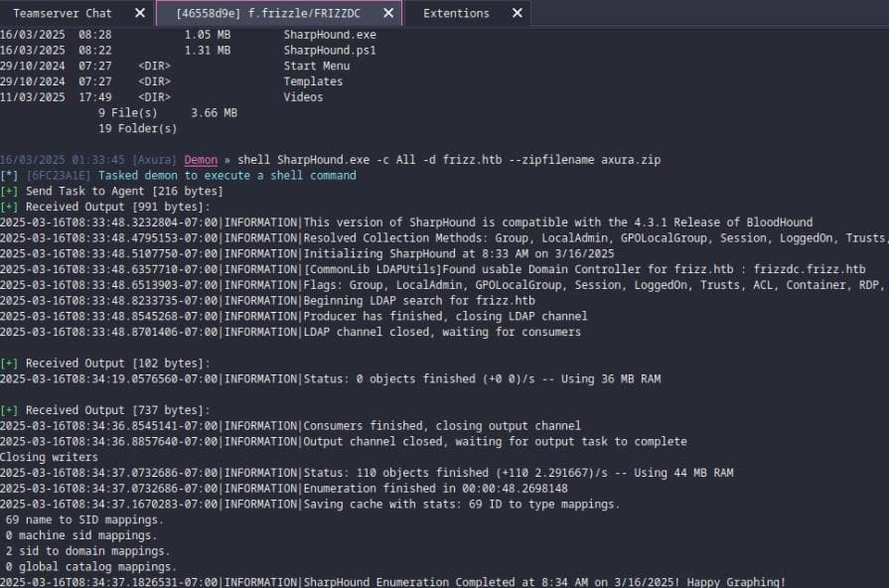Close the Teamserver Chat tab

(140, 13)
